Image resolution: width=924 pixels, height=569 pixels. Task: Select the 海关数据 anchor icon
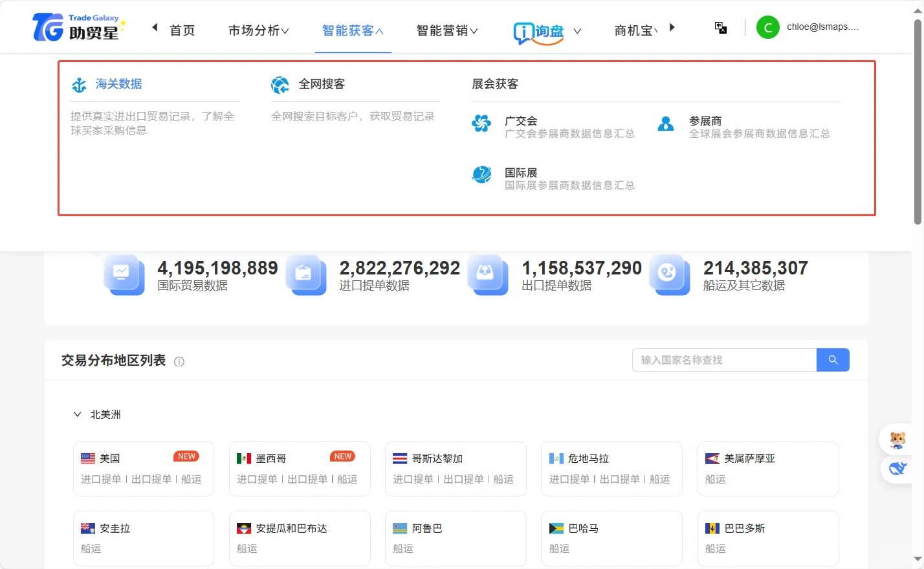[x=79, y=84]
